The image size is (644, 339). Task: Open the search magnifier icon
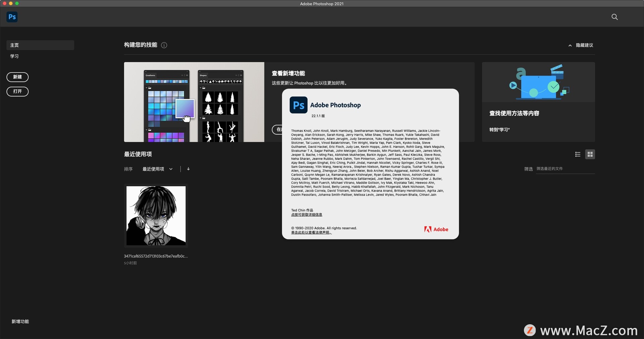[614, 17]
